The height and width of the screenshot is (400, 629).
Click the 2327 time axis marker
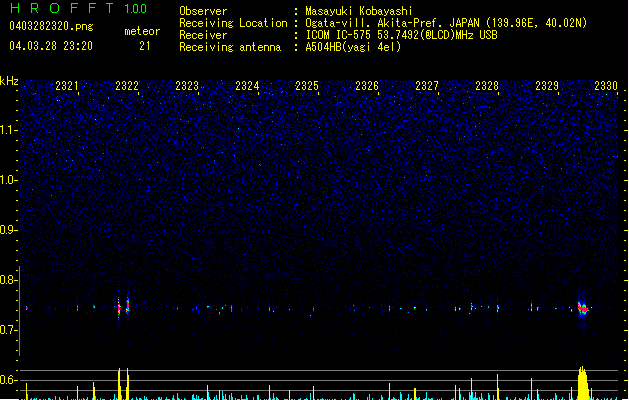pos(427,86)
